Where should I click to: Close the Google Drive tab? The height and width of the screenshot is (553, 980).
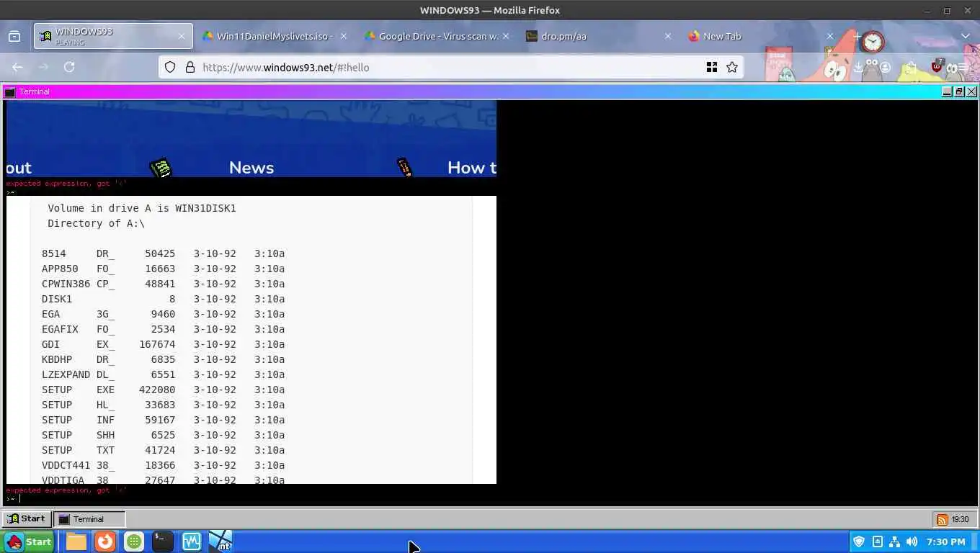click(x=505, y=36)
